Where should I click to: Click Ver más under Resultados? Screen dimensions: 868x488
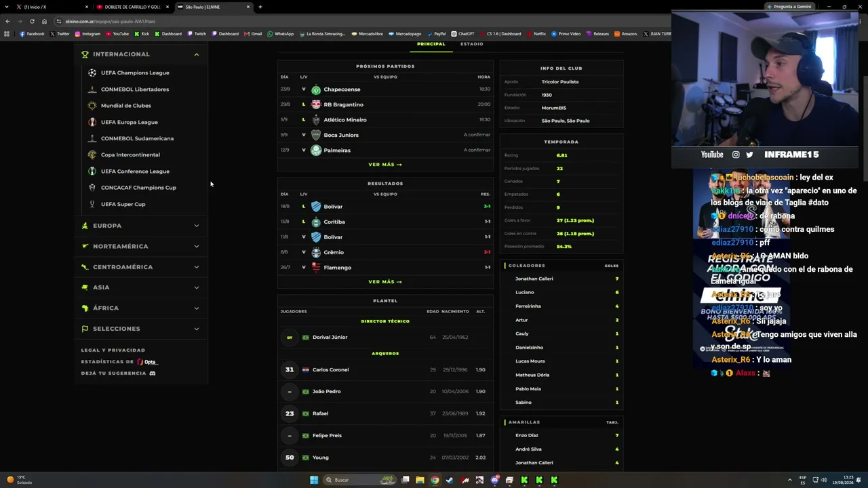[x=385, y=282]
